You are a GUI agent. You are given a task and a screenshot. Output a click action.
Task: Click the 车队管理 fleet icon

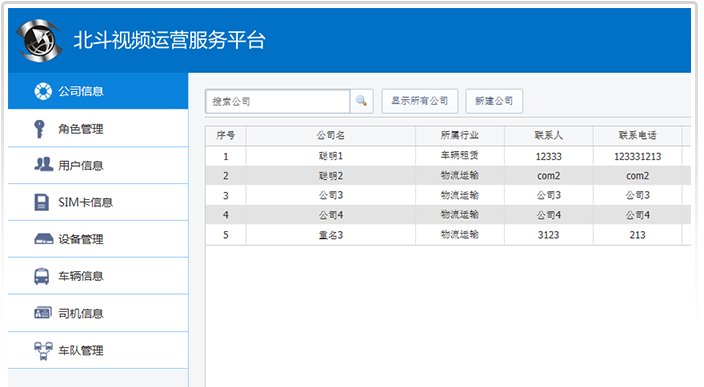[43, 351]
